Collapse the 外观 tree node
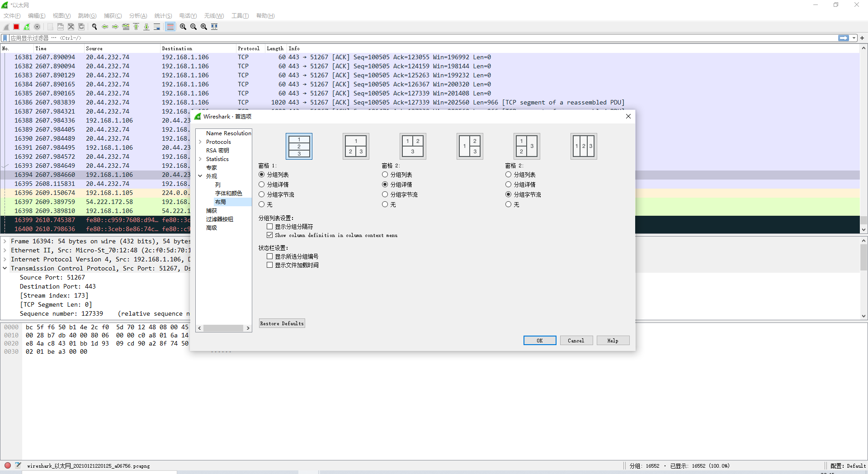The image size is (868, 474). click(200, 176)
